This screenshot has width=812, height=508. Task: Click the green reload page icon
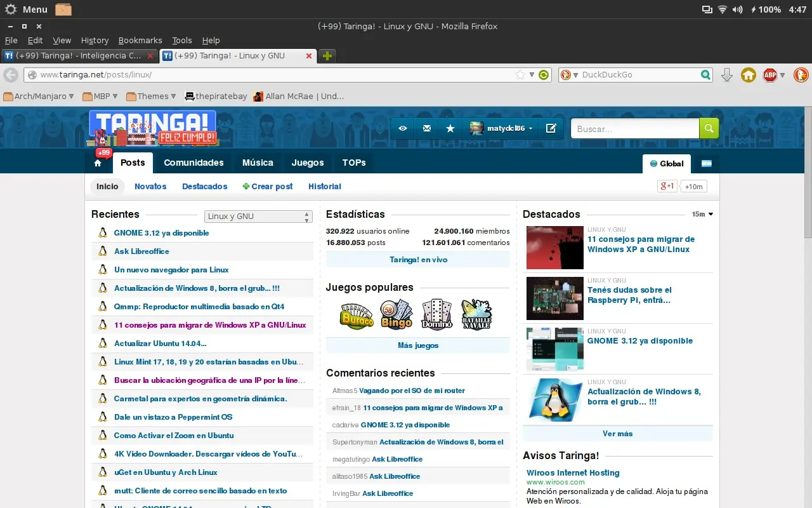544,75
